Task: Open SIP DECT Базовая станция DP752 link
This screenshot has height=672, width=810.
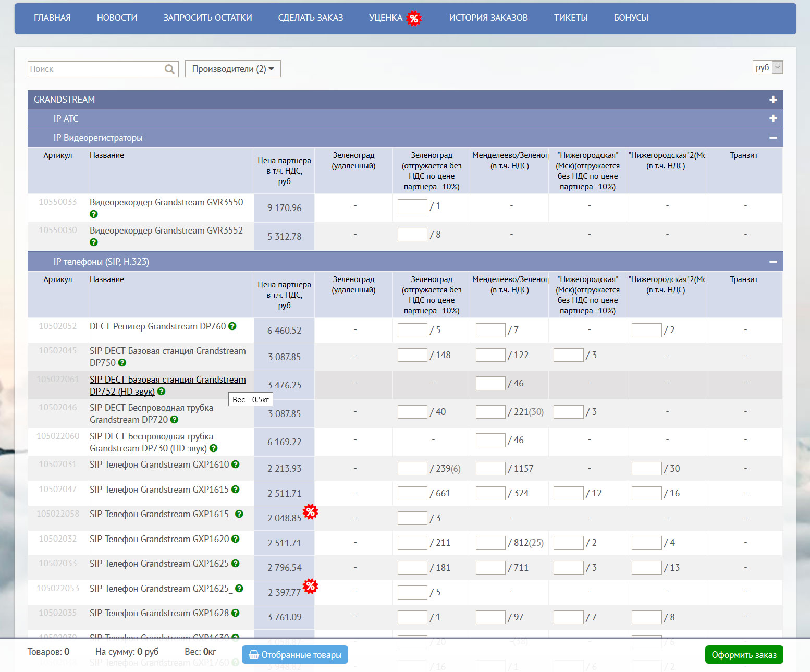Action: [167, 386]
